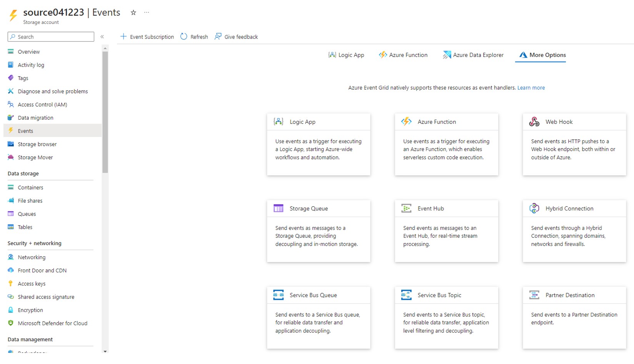Open the ellipsis more actions menu
634x364 pixels.
pos(147,13)
